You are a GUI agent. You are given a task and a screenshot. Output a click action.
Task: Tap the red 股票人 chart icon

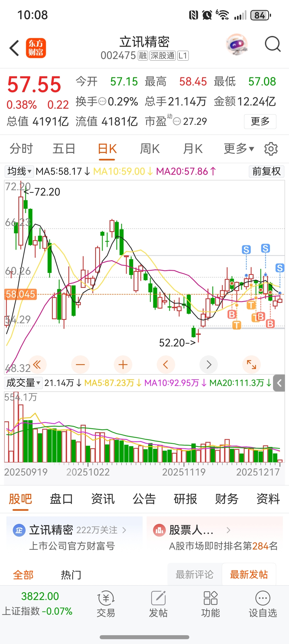159,530
